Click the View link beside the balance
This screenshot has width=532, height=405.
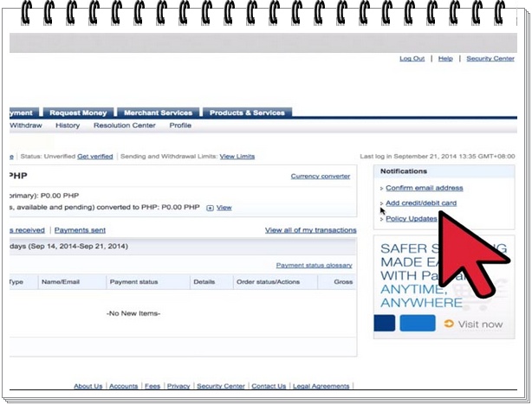click(x=224, y=208)
